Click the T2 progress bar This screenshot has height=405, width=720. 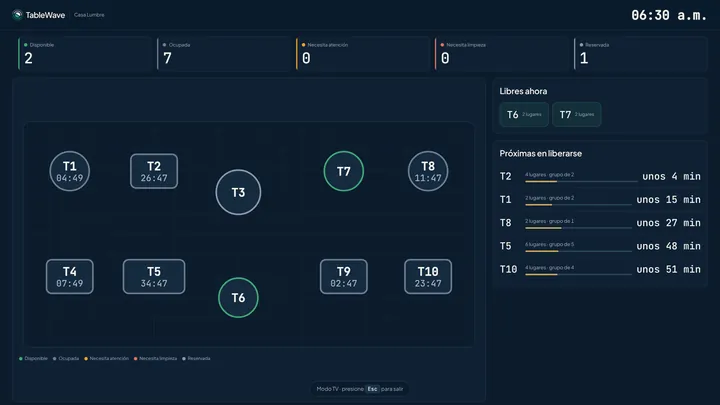(581, 181)
